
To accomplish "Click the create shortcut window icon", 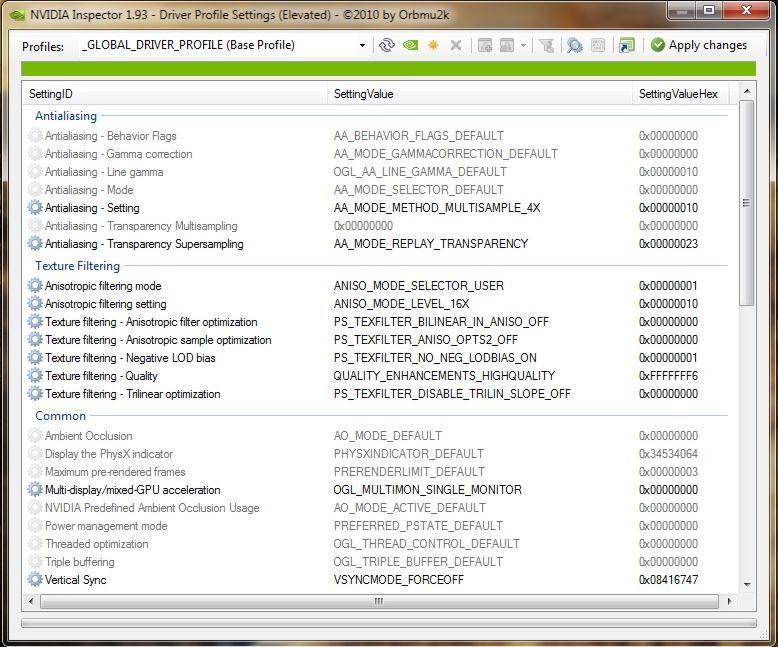I will pyautogui.click(x=627, y=46).
